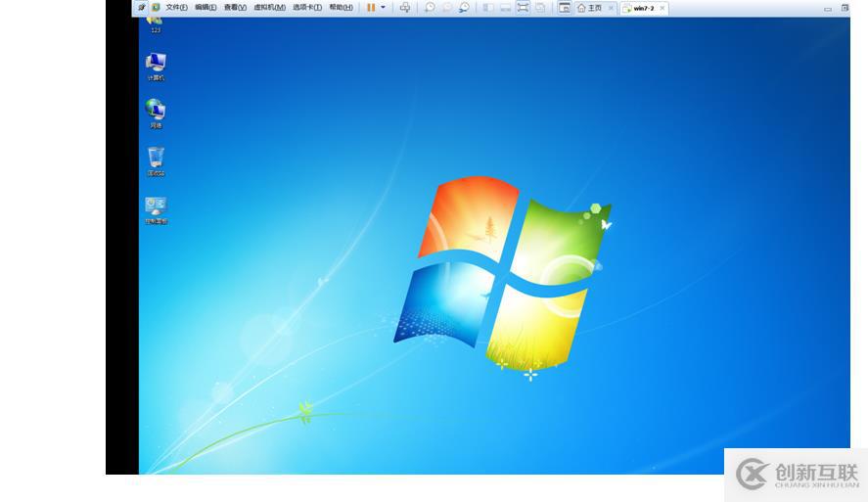Select the 网络 Network desktop icon
This screenshot has height=502, width=868.
pos(156,114)
